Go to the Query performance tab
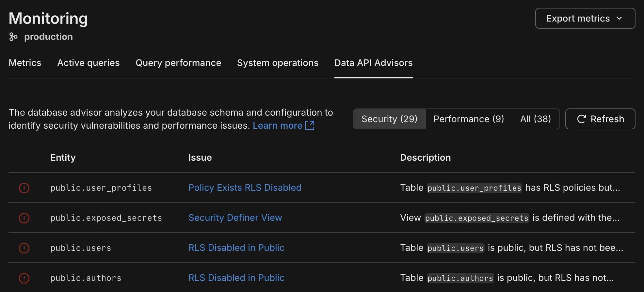Image resolution: width=644 pixels, height=292 pixels. click(x=178, y=63)
